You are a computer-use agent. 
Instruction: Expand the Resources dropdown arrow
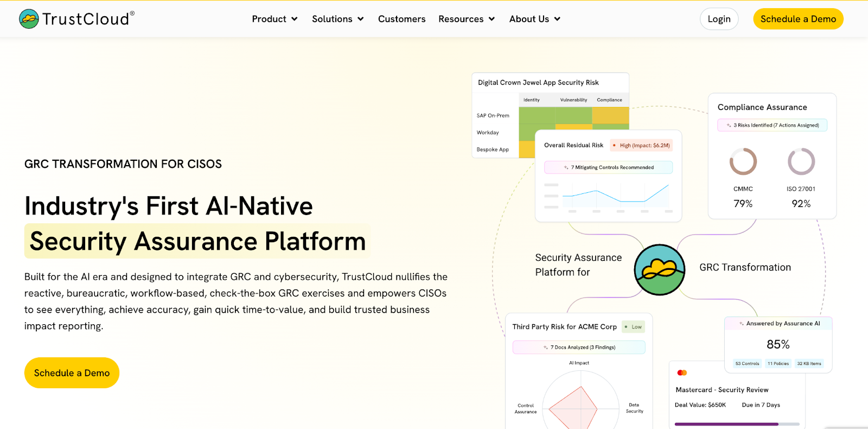[492, 19]
